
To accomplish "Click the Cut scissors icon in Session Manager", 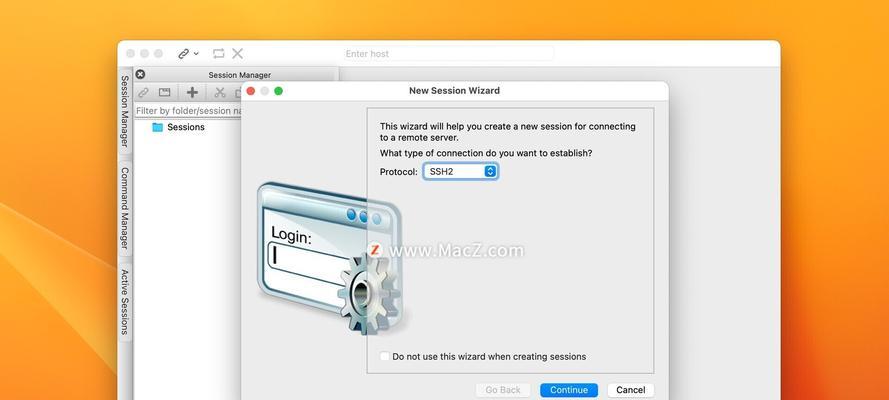I will tap(219, 92).
